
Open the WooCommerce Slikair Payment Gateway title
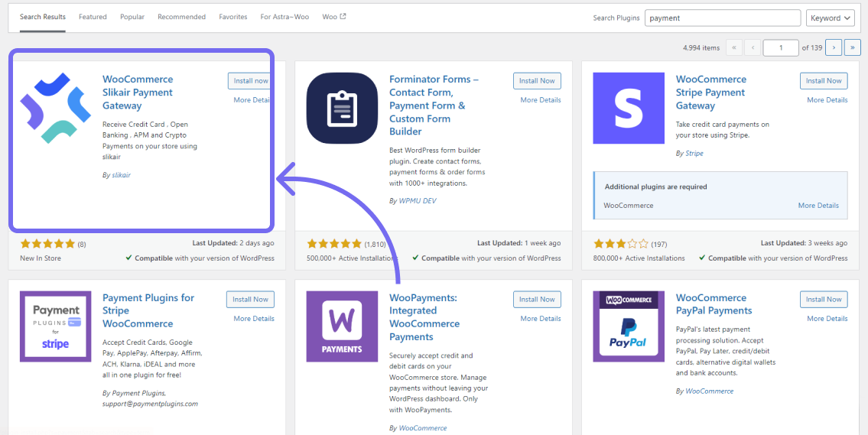coord(138,93)
